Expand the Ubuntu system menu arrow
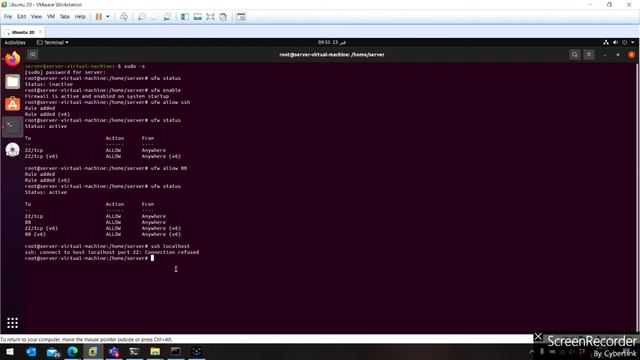The image size is (640, 360). tap(633, 42)
